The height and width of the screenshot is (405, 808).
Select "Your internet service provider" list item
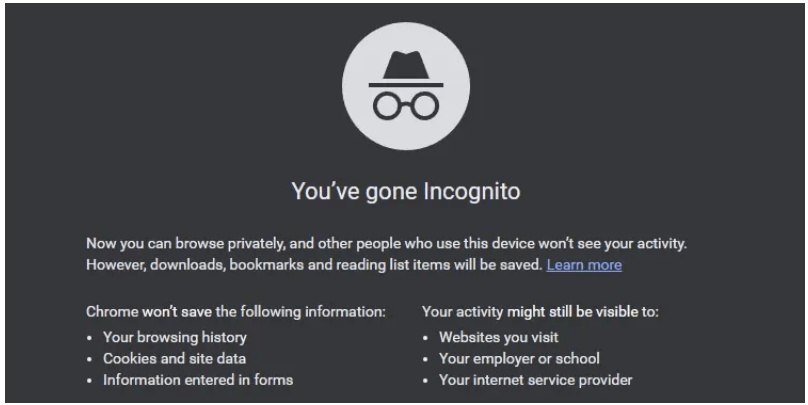(535, 380)
